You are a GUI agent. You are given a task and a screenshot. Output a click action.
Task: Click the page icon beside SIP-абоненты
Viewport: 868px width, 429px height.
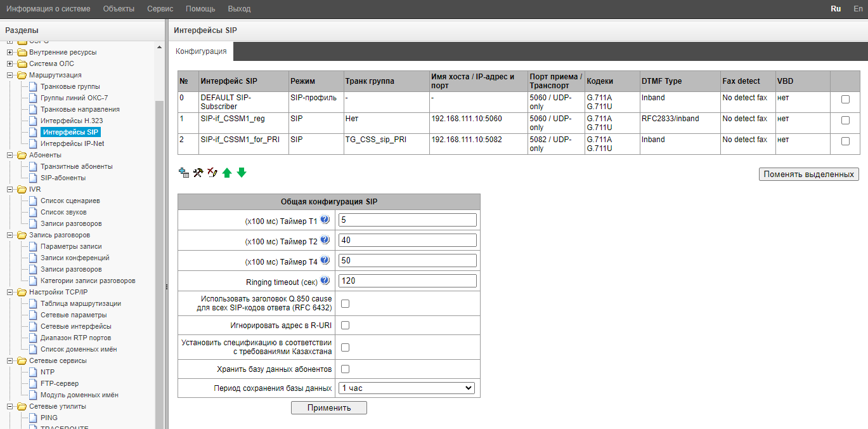pos(34,178)
